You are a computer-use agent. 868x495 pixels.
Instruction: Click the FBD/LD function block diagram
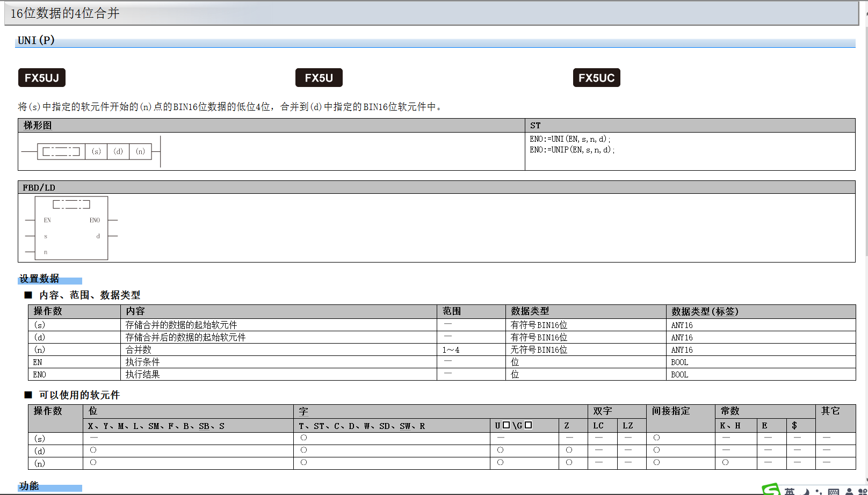point(71,228)
